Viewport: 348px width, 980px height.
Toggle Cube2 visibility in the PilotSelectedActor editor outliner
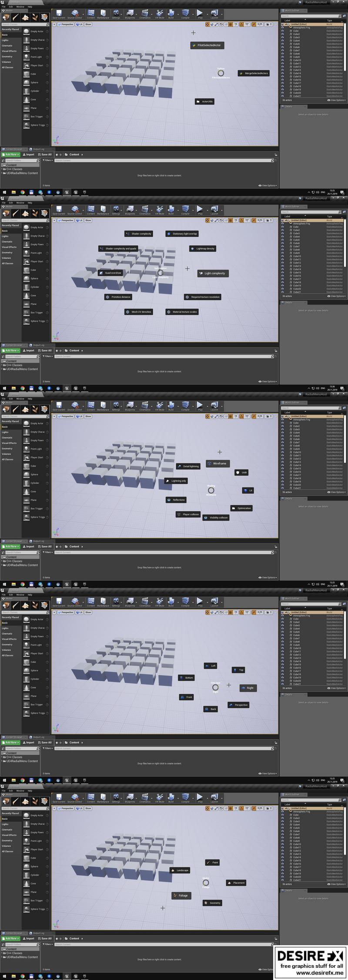click(282, 34)
